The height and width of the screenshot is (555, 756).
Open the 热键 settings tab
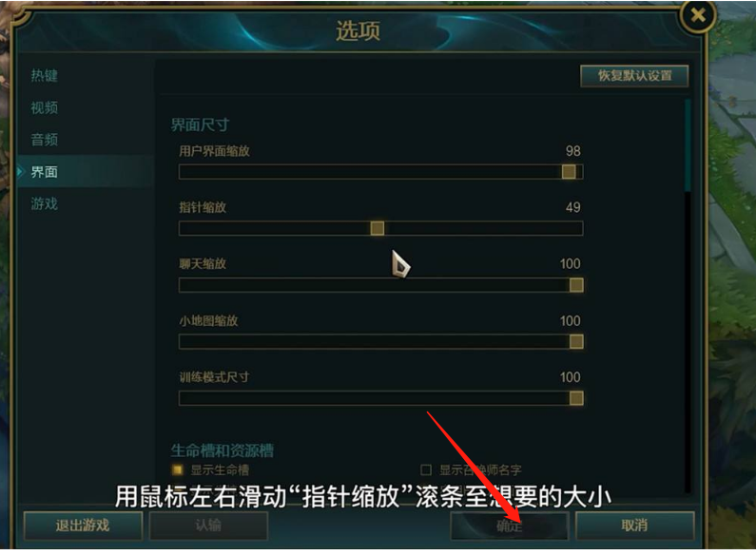click(x=45, y=76)
